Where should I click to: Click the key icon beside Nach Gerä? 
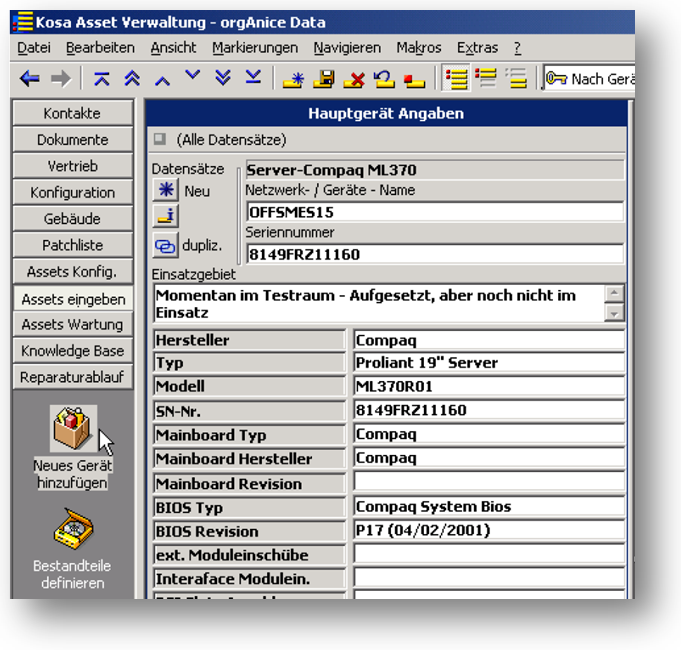tap(556, 79)
